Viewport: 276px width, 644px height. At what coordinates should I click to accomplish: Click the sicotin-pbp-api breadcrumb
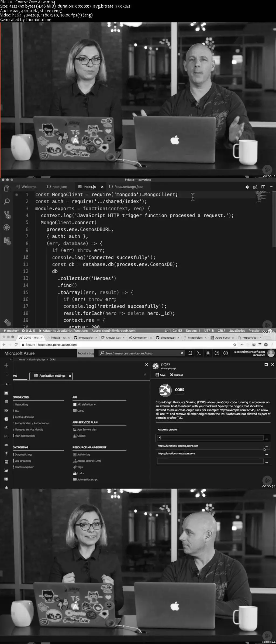(x=37, y=360)
